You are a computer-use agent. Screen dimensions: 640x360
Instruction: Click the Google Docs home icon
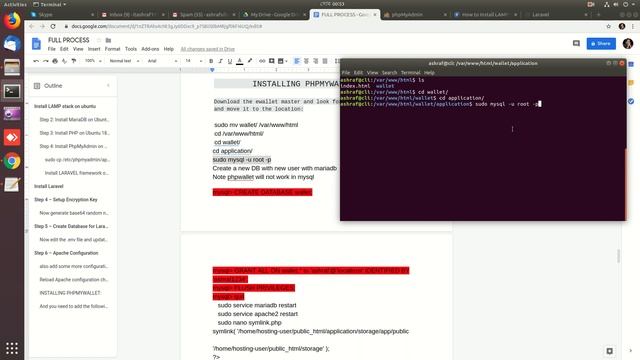(x=36, y=44)
